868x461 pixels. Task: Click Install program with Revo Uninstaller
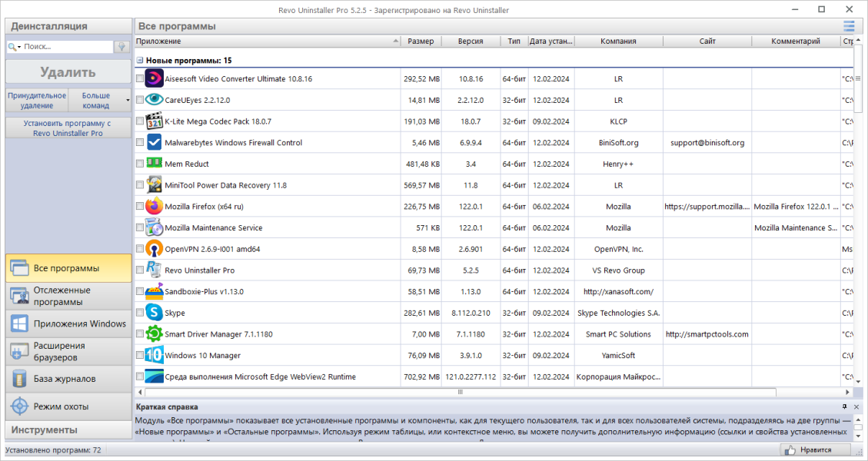coord(68,128)
